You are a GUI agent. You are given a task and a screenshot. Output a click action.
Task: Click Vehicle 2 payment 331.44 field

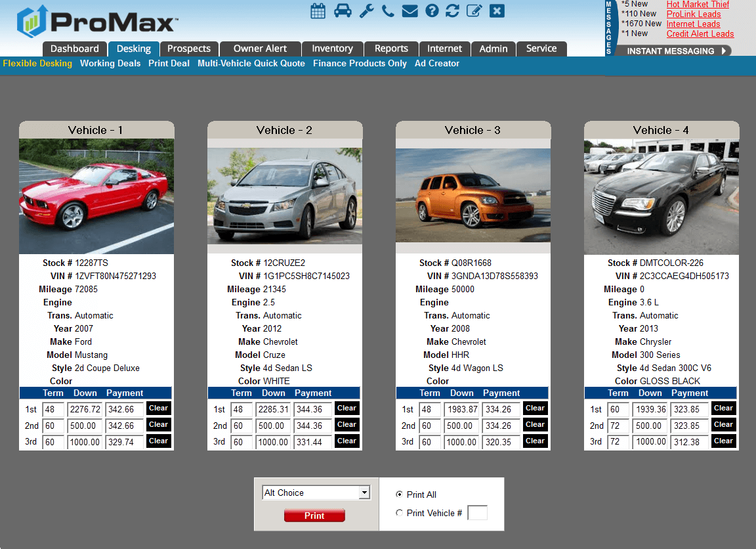313,443
